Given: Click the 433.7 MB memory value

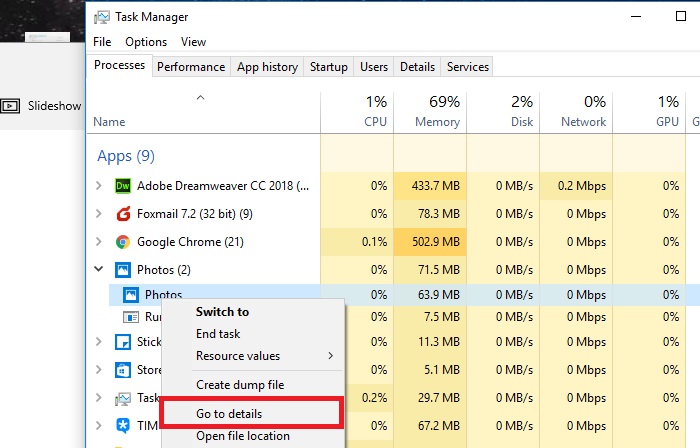Looking at the screenshot, I should coord(436,186).
